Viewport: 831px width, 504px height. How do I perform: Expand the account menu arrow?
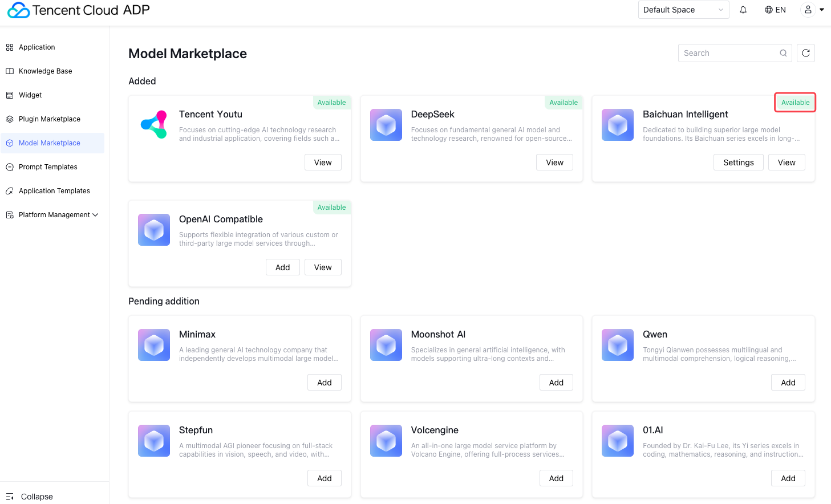(822, 10)
